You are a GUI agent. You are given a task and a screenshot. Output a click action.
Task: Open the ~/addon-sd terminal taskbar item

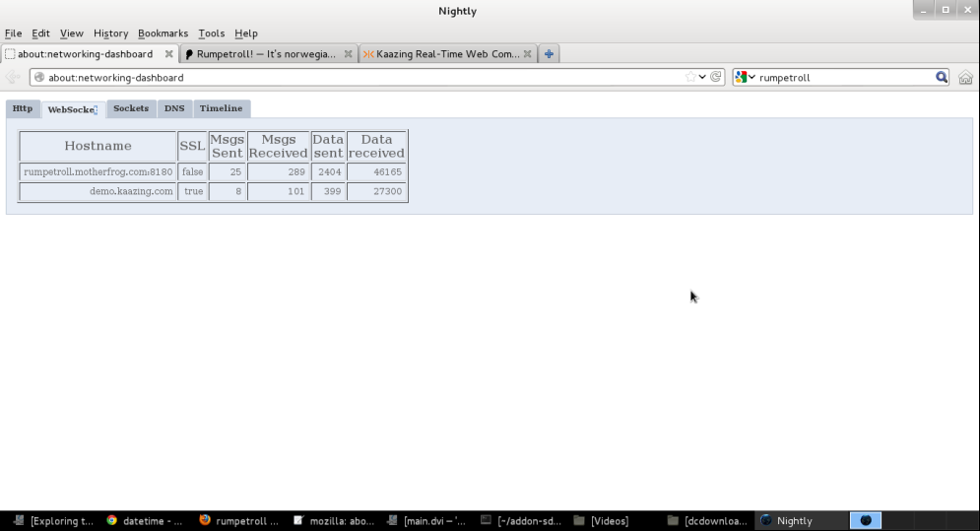tap(521, 521)
